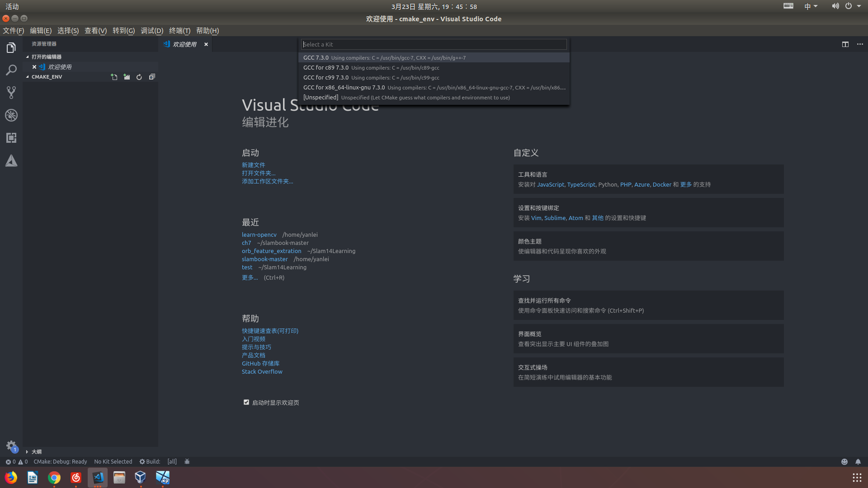The height and width of the screenshot is (488, 868).
Task: Open the 活动 activities overview
Action: pyautogui.click(x=12, y=6)
